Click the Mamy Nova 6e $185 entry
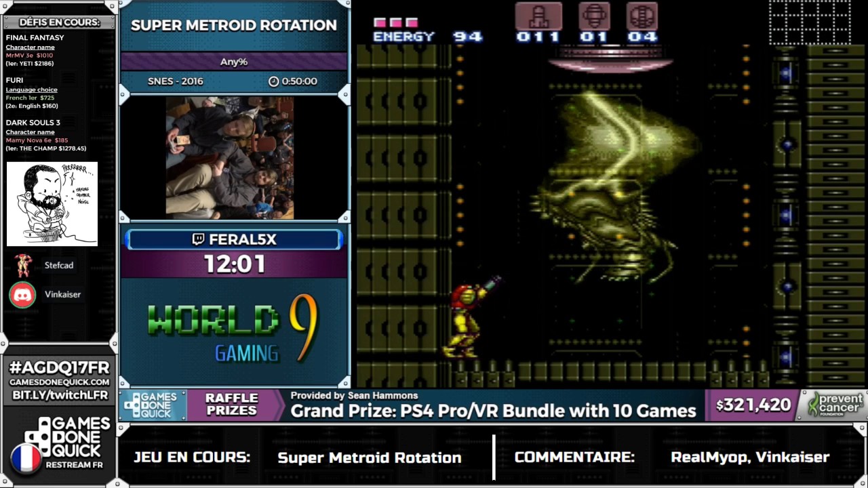The image size is (868, 488). tap(37, 140)
